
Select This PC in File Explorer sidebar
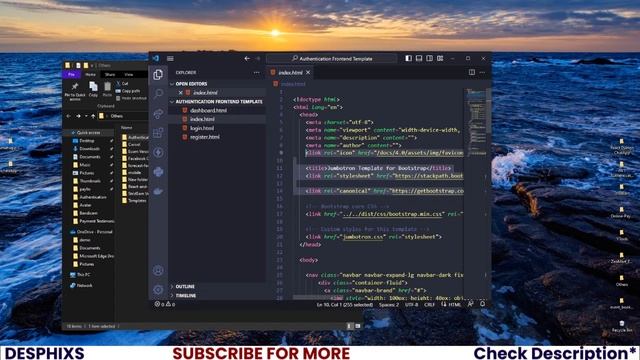[80, 275]
